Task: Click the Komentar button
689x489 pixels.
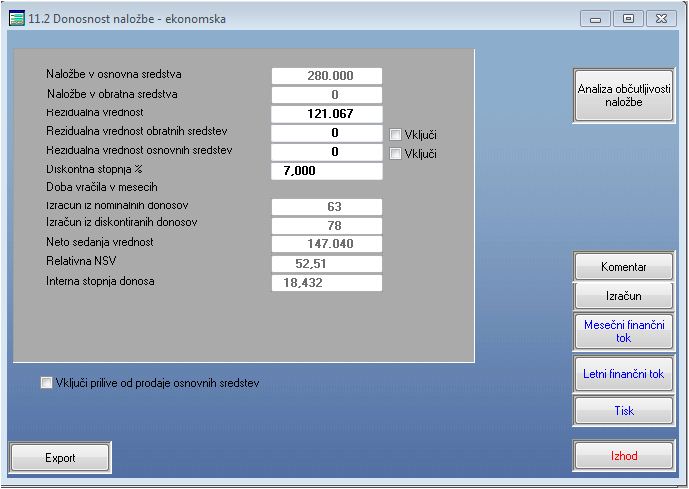Action: tap(623, 267)
